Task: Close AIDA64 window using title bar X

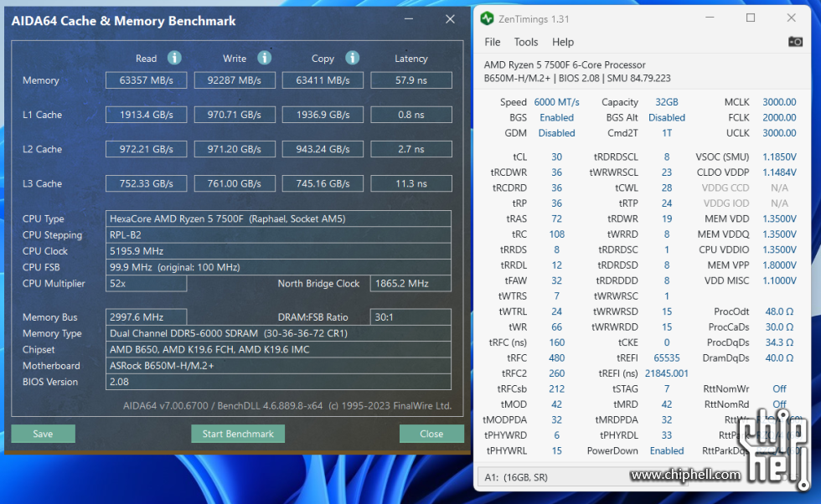Action: pos(450,19)
